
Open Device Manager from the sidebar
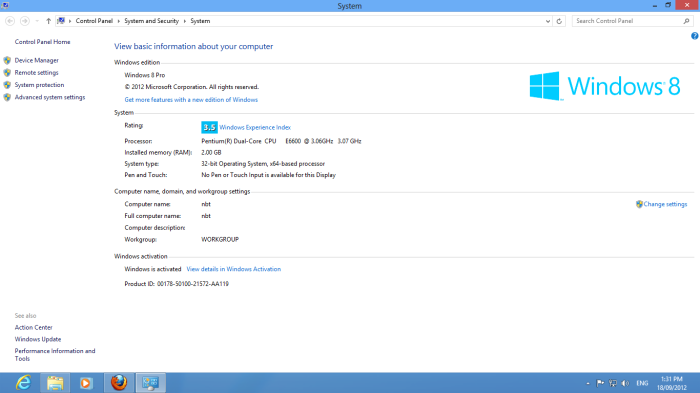point(37,60)
